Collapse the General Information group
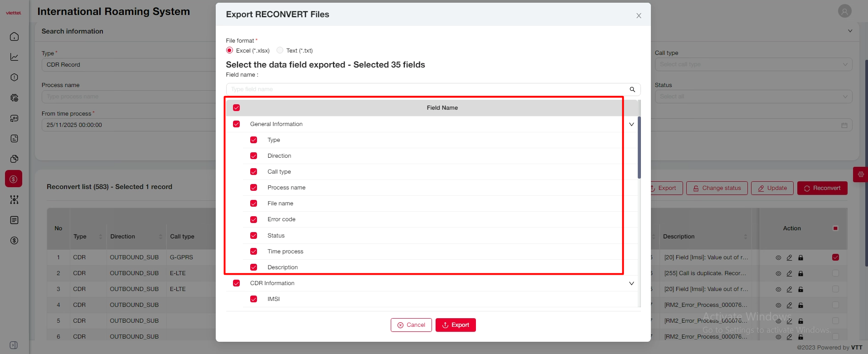The height and width of the screenshot is (354, 868). tap(631, 124)
